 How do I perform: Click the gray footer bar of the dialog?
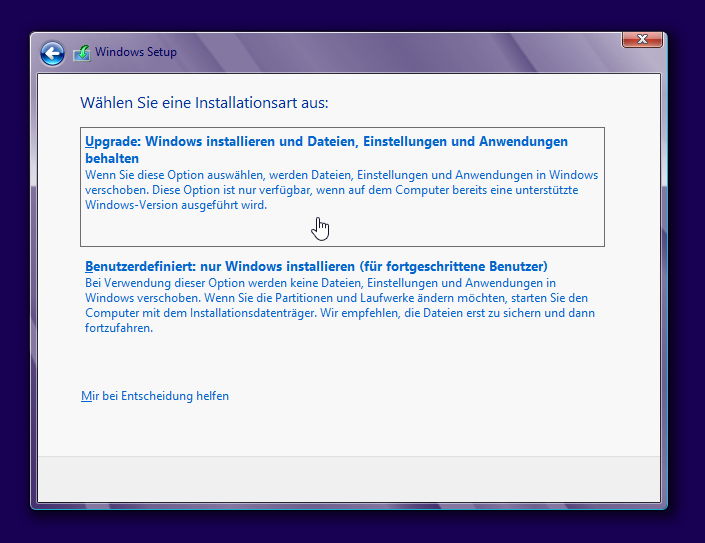pos(348,479)
